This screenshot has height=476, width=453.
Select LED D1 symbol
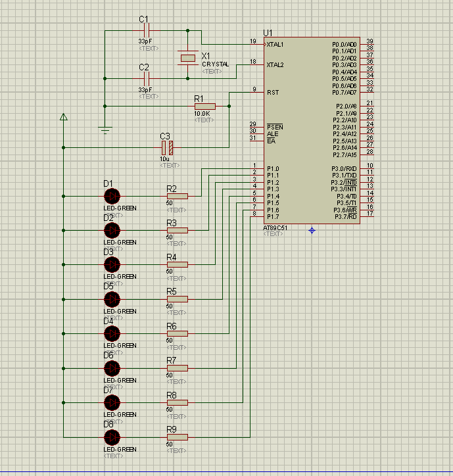click(112, 197)
